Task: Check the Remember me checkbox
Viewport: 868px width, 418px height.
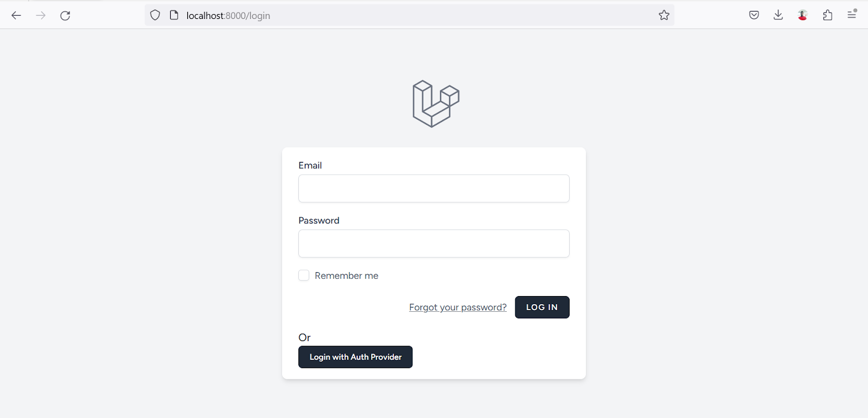Action: tap(303, 275)
